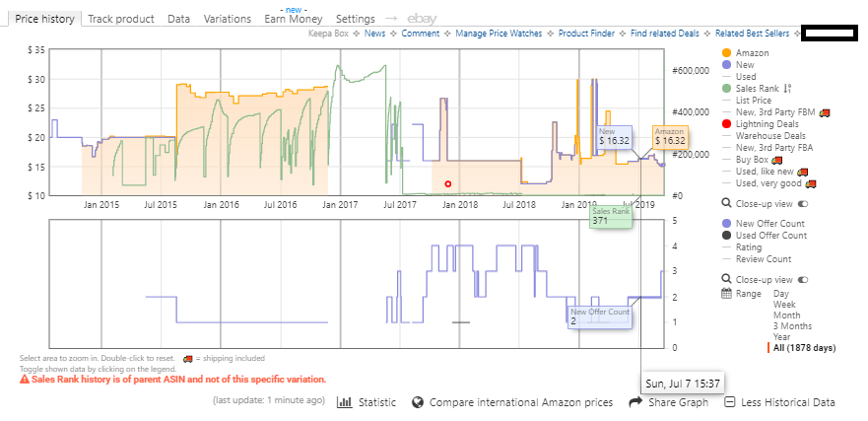Click the Share Graph arrow icon
The image size is (868, 421).
(x=635, y=402)
